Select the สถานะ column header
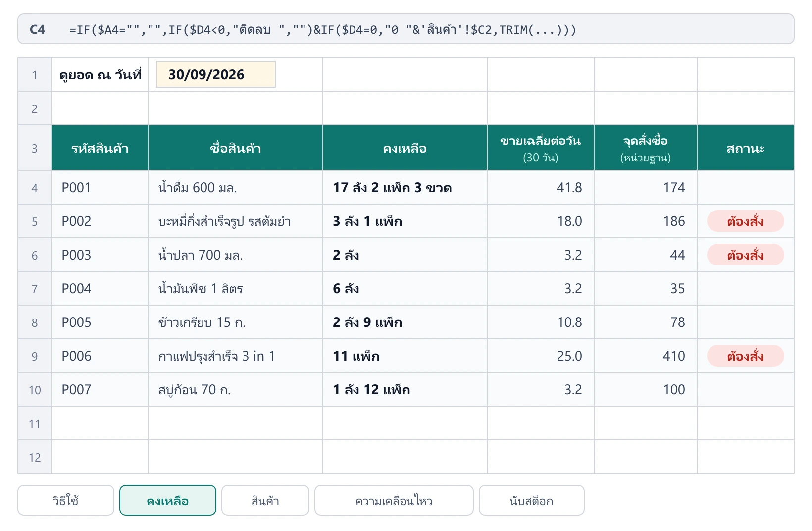The image size is (812, 531). coord(746,148)
